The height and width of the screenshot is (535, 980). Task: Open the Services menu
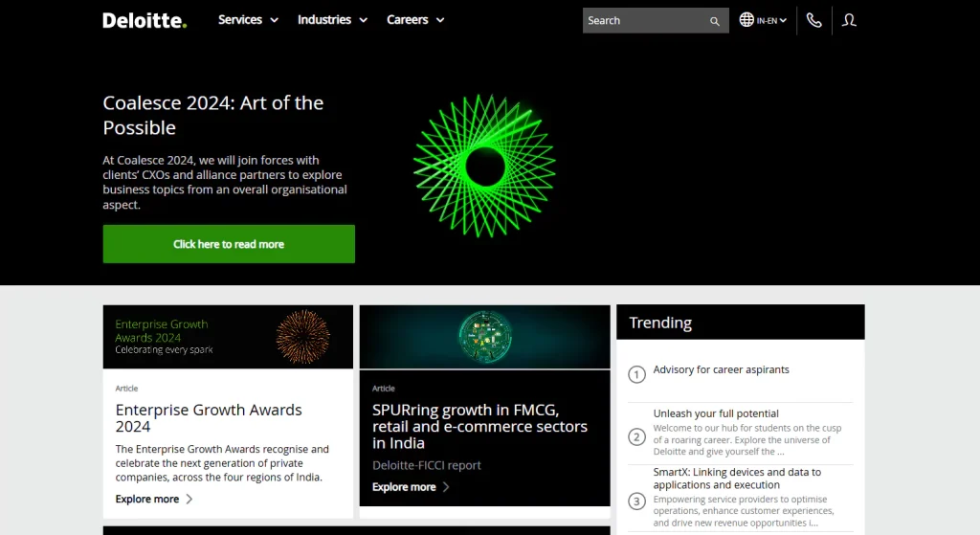click(x=240, y=20)
